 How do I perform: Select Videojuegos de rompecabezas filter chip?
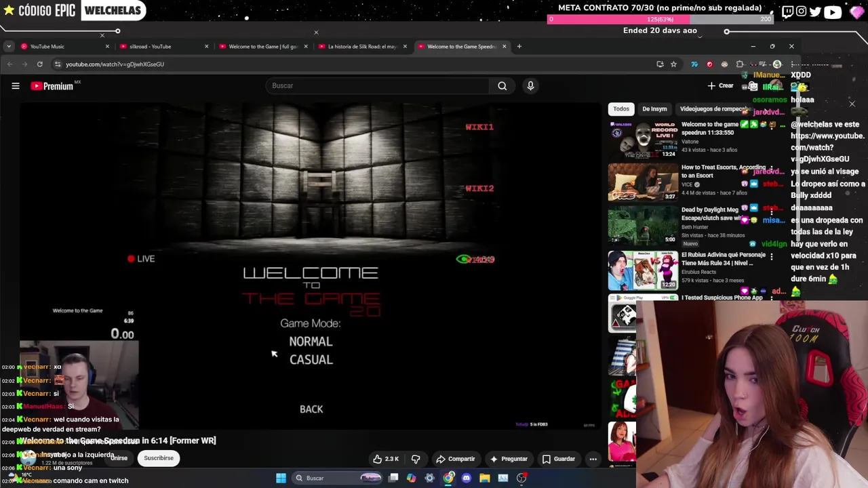[x=713, y=108]
